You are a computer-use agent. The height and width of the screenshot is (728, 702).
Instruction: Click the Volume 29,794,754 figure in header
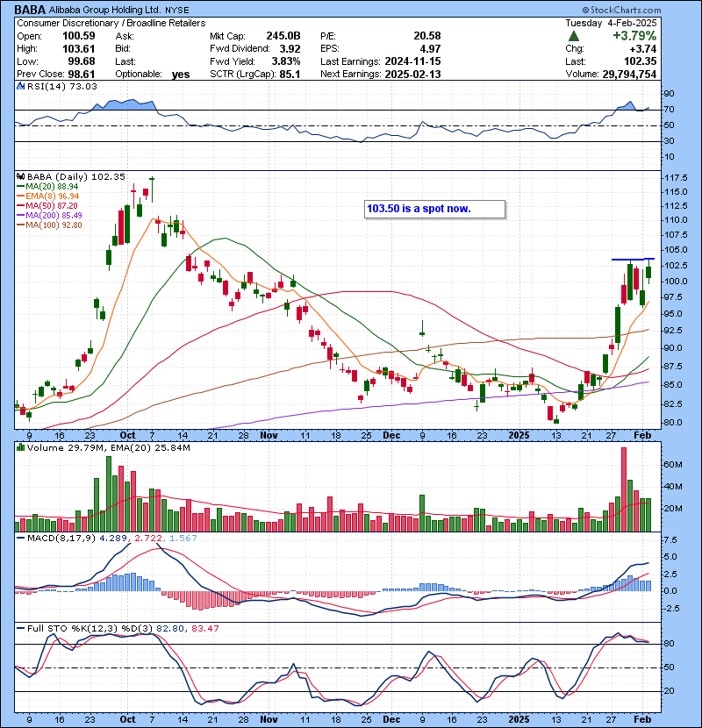click(x=629, y=75)
